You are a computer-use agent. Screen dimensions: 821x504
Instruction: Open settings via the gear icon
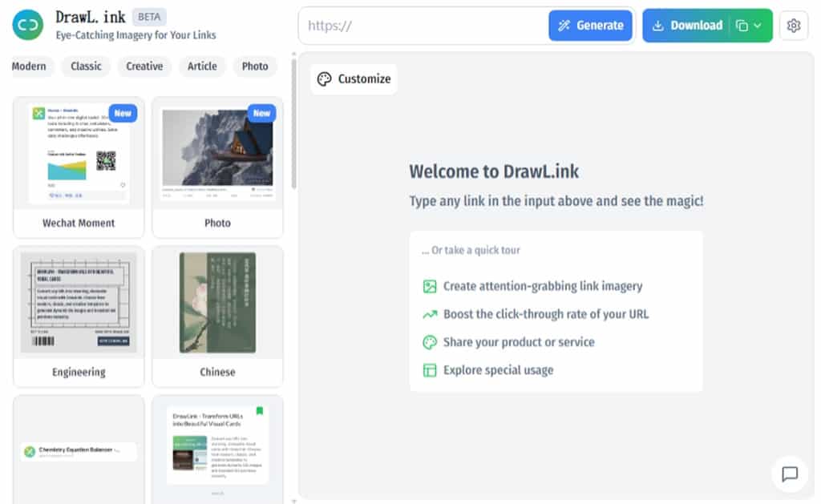click(793, 25)
